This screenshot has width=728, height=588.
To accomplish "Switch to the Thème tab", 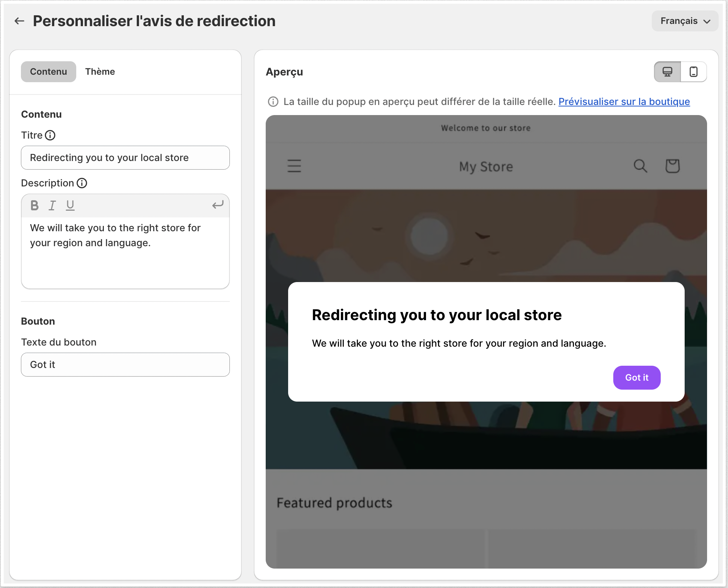I will tap(100, 72).
